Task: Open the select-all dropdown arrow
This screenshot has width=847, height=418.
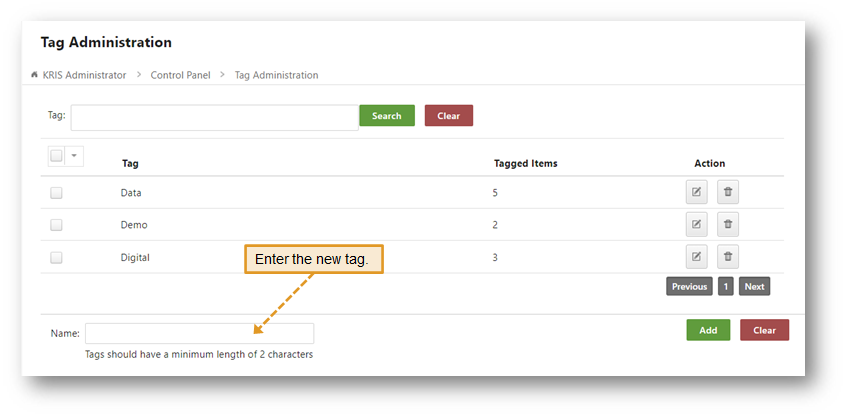Action: 74,156
